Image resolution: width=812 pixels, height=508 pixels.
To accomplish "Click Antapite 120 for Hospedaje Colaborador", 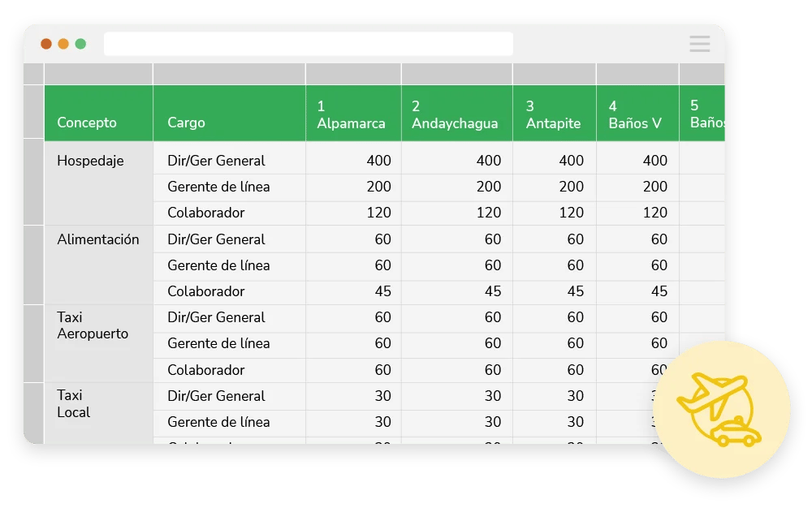I will tap(555, 213).
